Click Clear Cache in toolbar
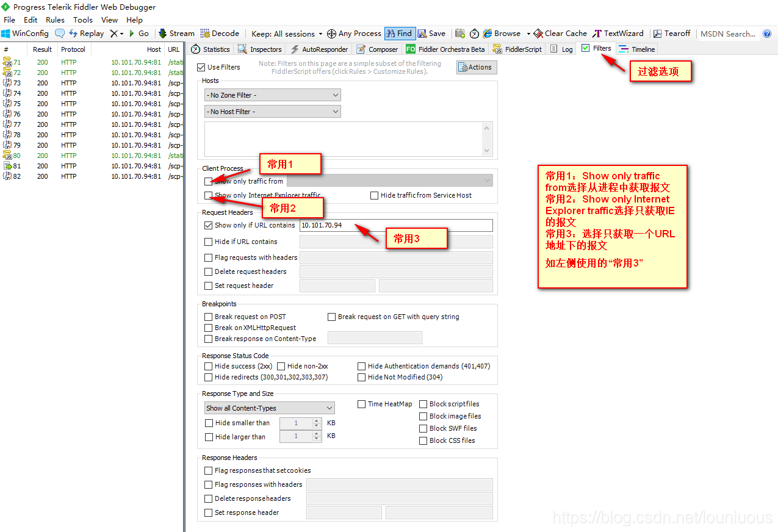The image size is (778, 532). point(560,34)
